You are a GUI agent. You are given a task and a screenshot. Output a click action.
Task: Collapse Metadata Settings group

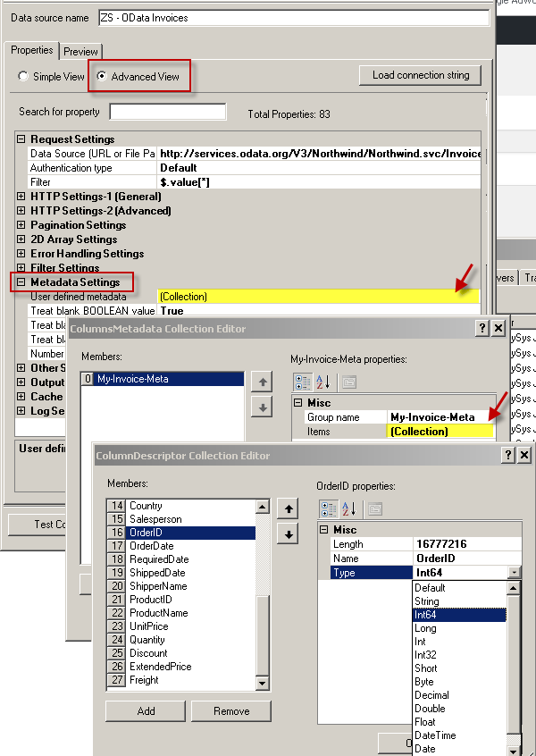click(x=21, y=282)
